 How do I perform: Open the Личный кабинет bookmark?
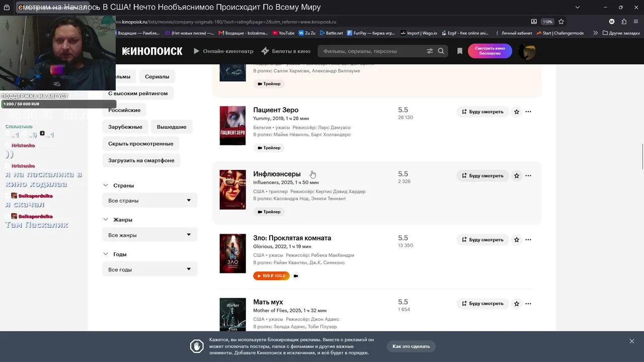coord(513,33)
